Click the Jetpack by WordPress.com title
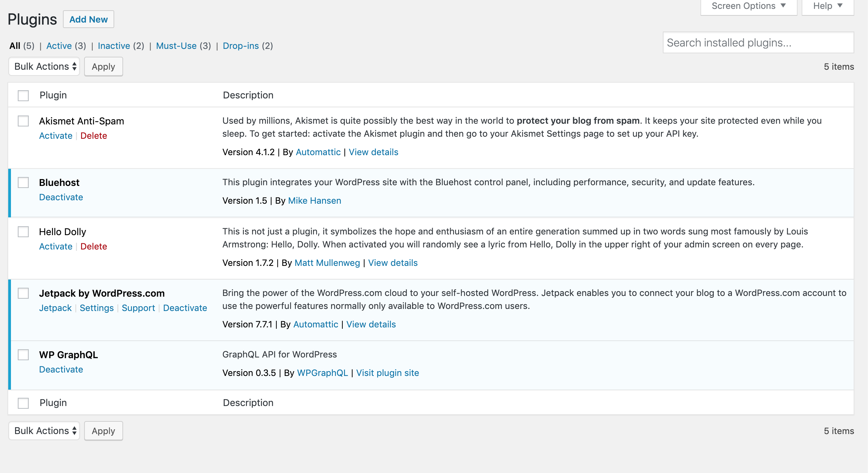 pos(102,293)
